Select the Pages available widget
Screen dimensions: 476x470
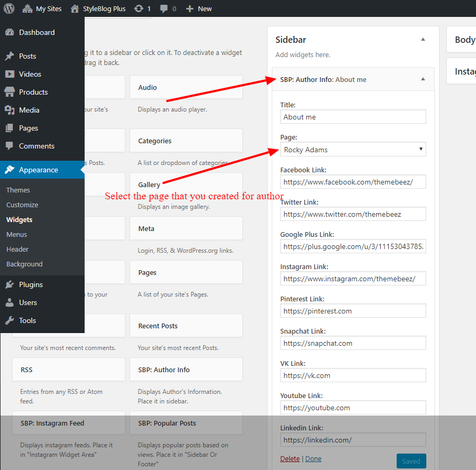tap(186, 272)
